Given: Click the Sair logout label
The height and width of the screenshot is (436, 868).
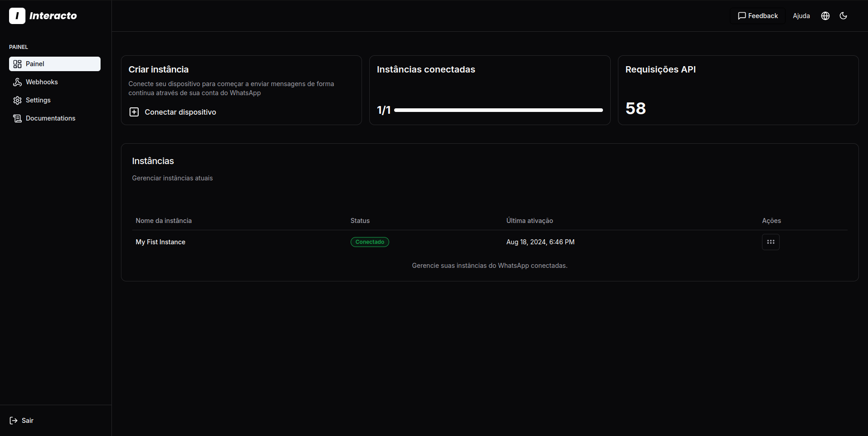Looking at the screenshot, I should point(28,421).
